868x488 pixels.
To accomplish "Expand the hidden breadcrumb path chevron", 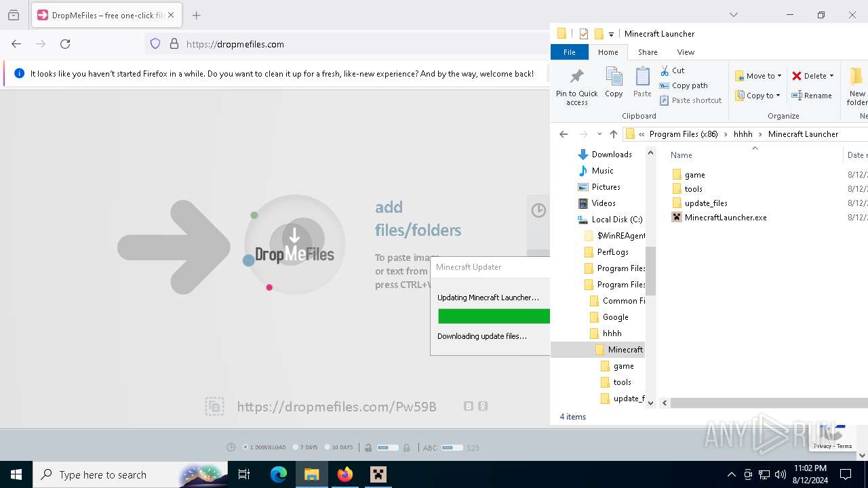I will tap(642, 134).
